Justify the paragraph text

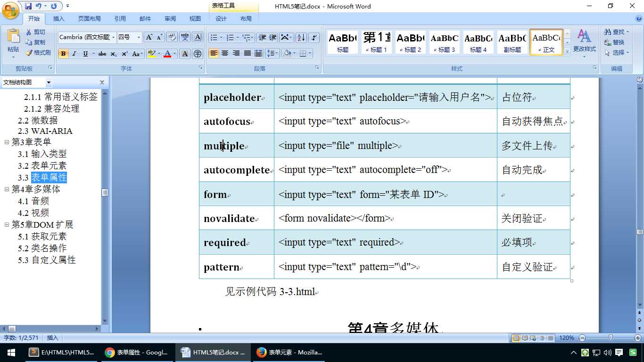point(247,53)
